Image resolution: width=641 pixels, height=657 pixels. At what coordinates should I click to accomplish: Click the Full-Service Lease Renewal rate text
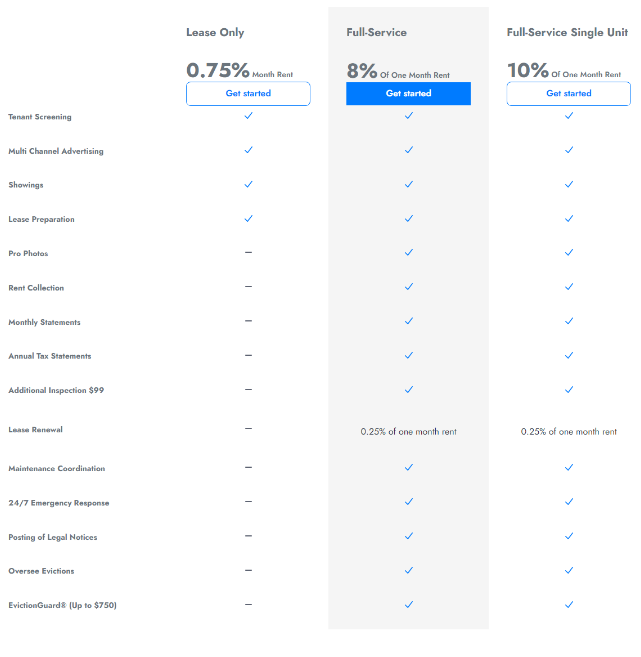(x=408, y=432)
